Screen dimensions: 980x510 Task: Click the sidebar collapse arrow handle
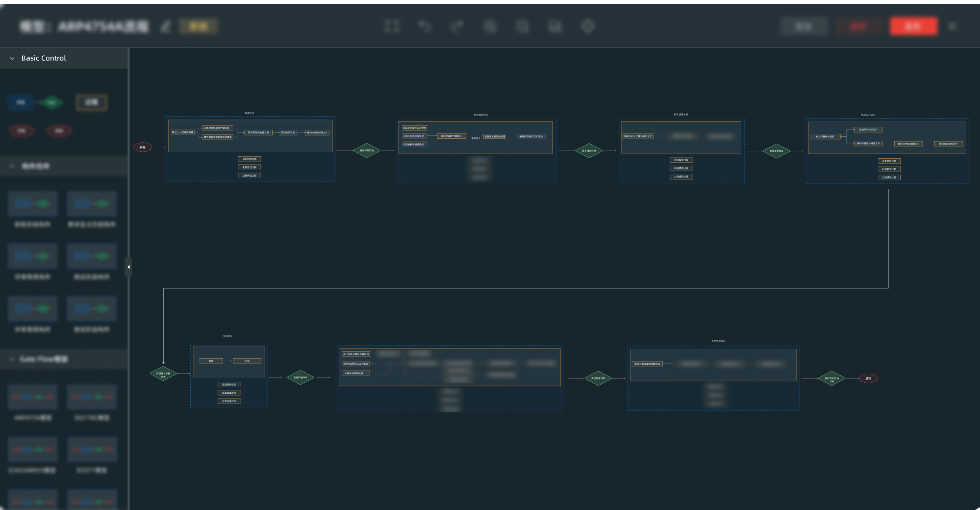(x=129, y=267)
